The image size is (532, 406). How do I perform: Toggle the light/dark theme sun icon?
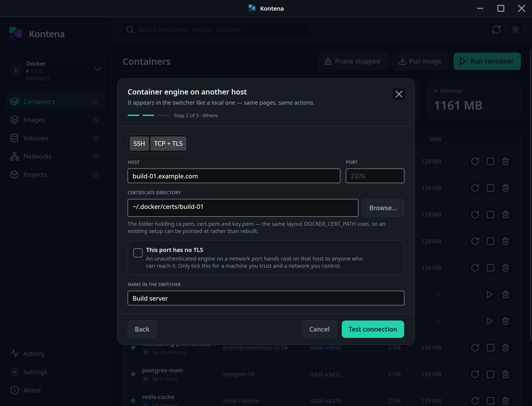(515, 30)
